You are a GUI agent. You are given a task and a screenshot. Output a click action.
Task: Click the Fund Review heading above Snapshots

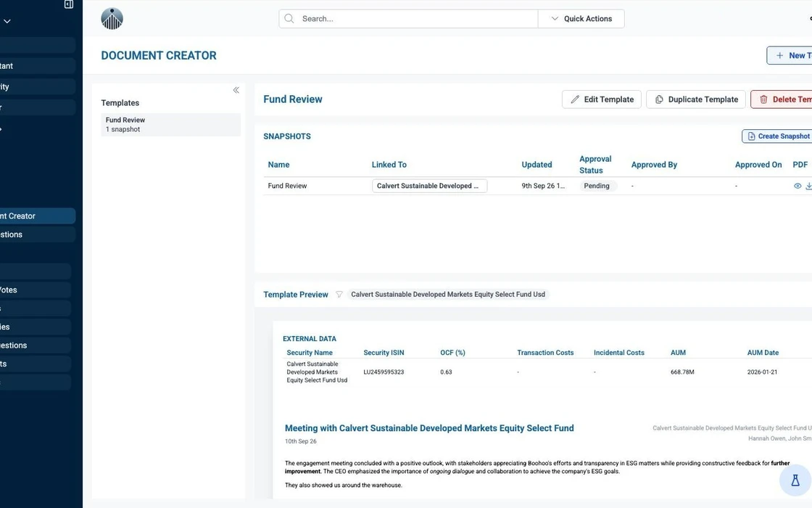[x=293, y=99]
